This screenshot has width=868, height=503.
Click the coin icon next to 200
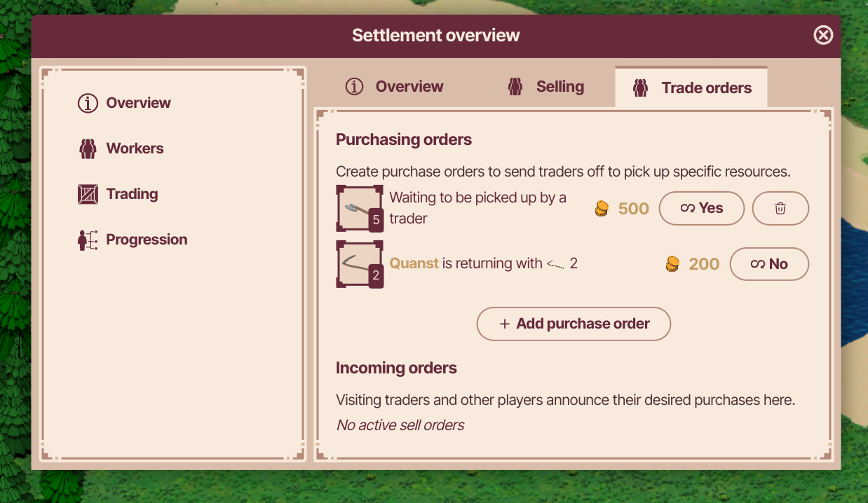[x=672, y=264]
